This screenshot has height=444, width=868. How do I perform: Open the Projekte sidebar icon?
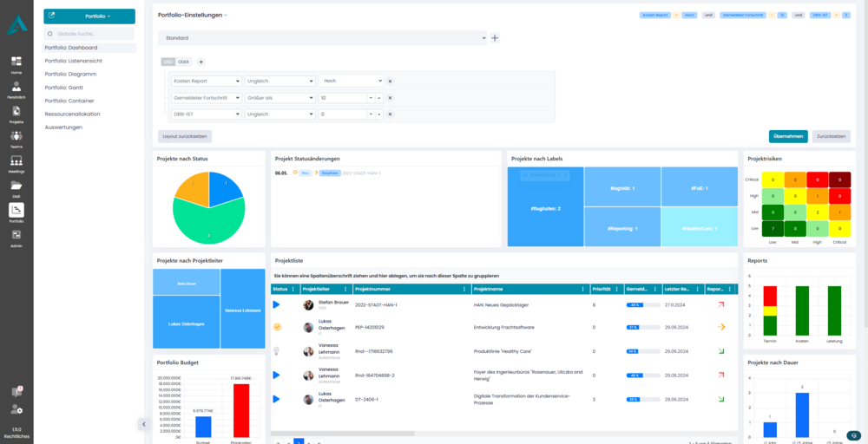[x=16, y=113]
